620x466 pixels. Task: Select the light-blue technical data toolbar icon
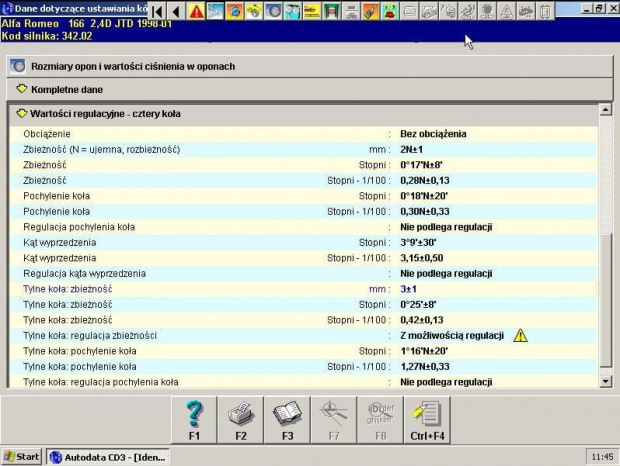[x=215, y=11]
